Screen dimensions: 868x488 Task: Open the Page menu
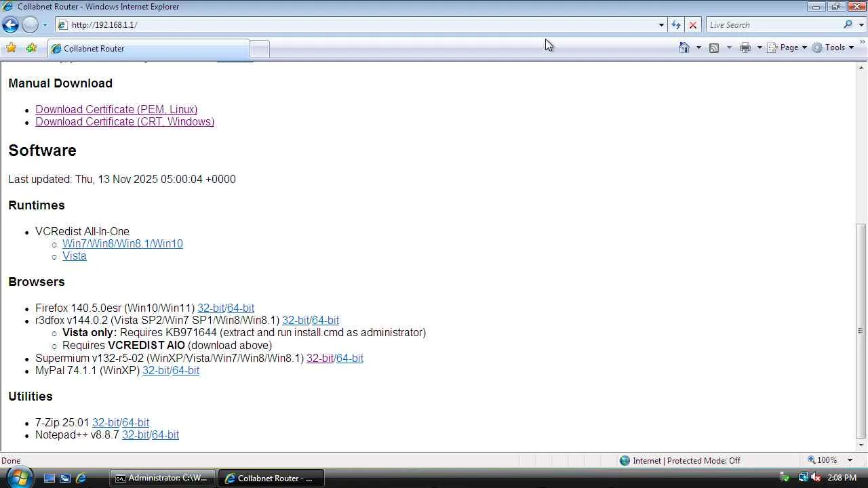(x=787, y=47)
